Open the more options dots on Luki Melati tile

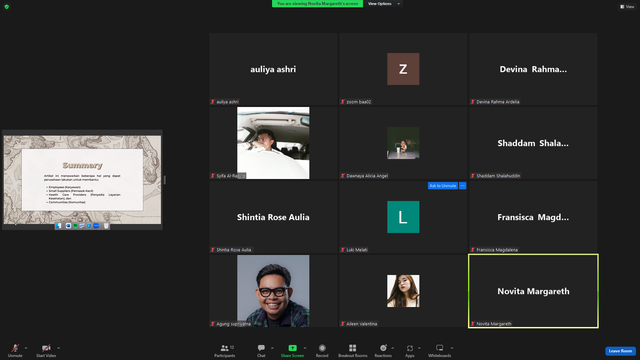tap(462, 186)
